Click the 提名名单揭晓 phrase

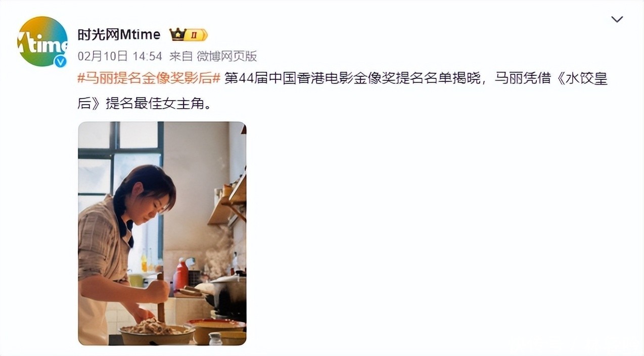pos(446,78)
